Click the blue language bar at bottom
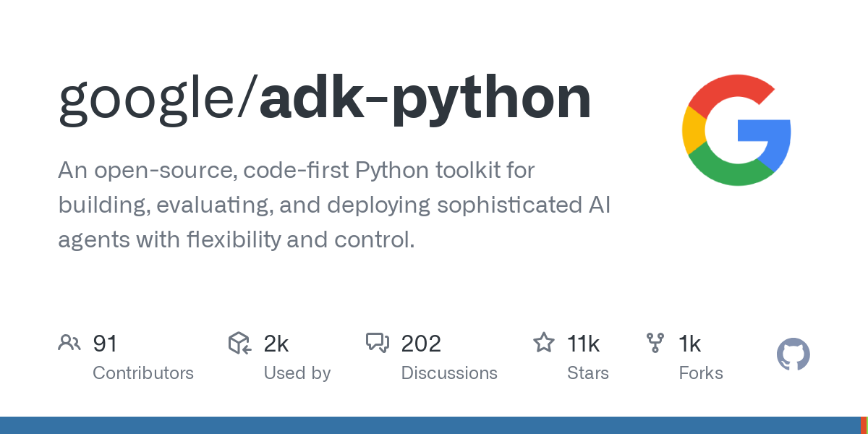 (x=430, y=425)
